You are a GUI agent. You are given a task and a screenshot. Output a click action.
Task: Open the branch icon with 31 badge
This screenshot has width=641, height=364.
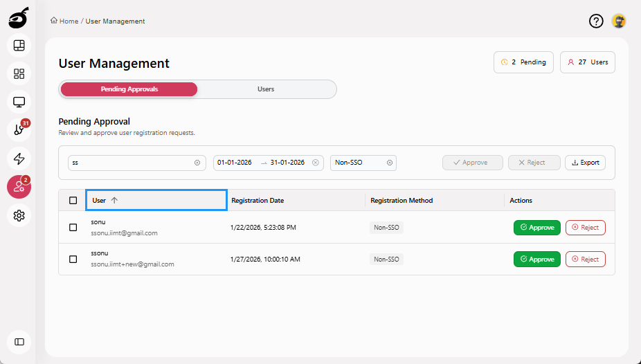(19, 130)
